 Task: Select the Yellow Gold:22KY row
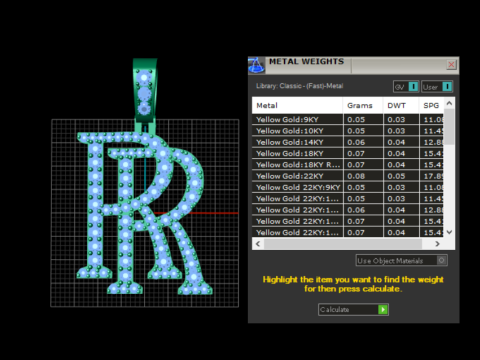coord(348,176)
